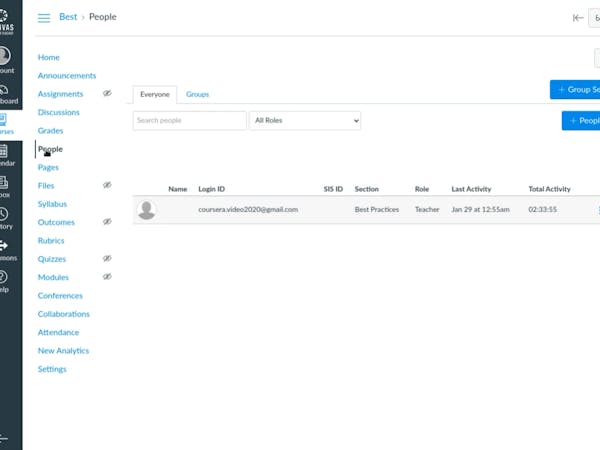Screen dimensions: 600x450
Task: Click the Search people input field
Action: coord(189,121)
